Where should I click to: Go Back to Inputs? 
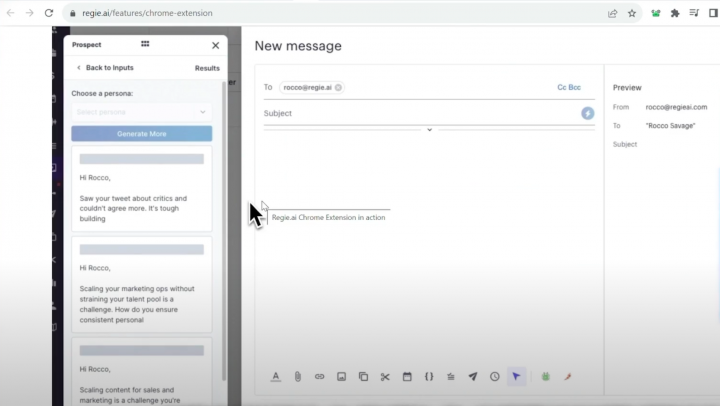[105, 68]
